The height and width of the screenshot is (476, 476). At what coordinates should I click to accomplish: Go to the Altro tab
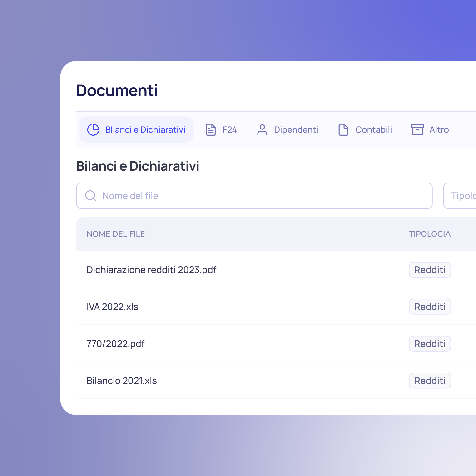click(x=439, y=130)
